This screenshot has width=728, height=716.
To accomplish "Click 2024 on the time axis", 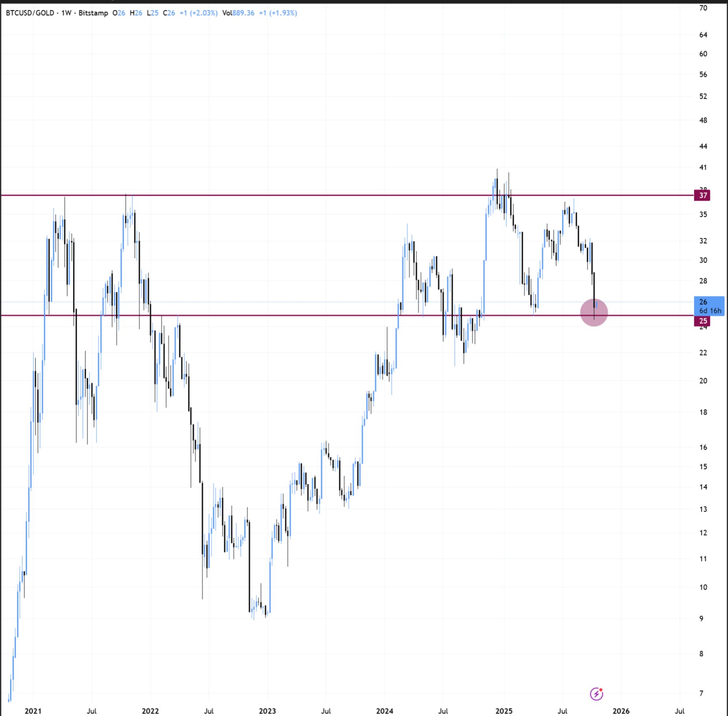I will [384, 711].
